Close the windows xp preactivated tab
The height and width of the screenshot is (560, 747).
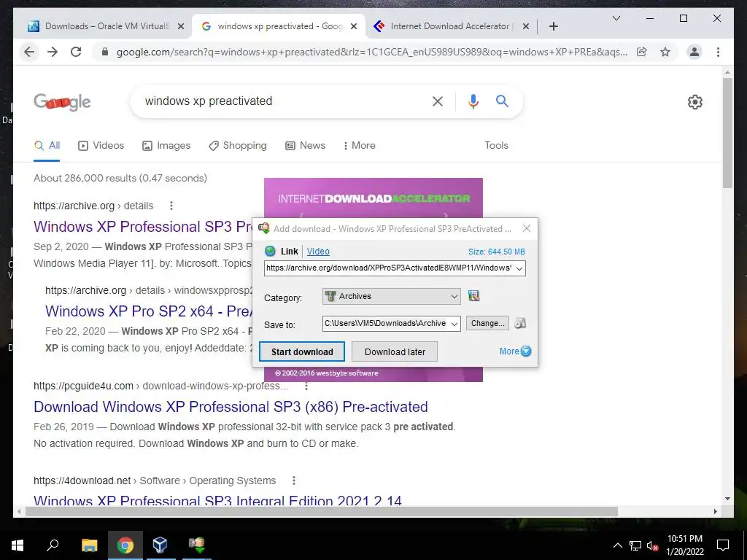coord(354,26)
